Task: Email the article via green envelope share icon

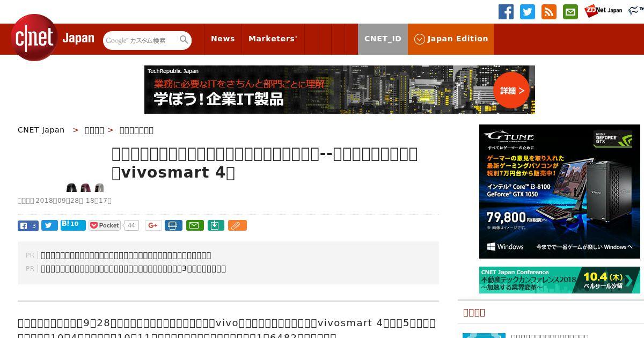Action: (195, 225)
